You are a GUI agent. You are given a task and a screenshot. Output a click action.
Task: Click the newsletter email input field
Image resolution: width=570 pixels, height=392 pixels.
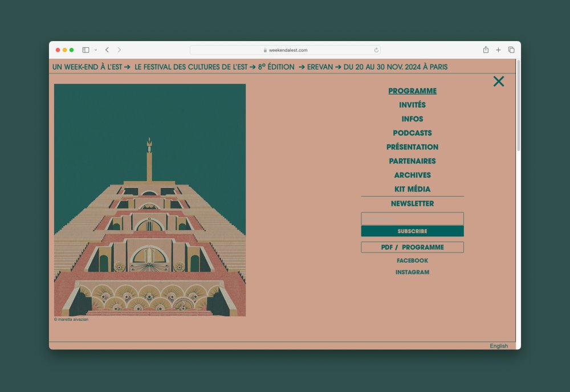[412, 219]
